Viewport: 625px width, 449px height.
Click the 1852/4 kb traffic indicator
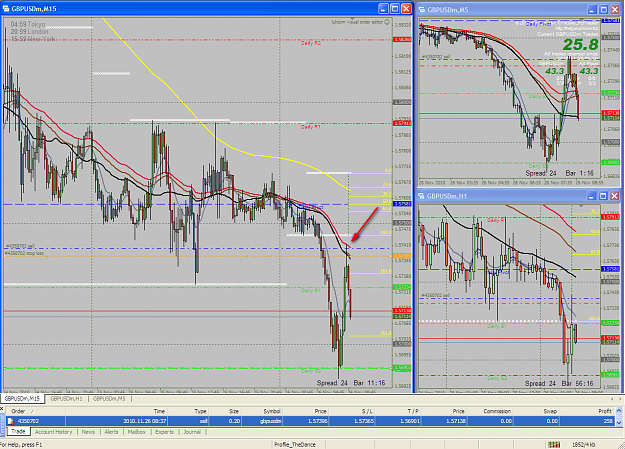pyautogui.click(x=584, y=444)
